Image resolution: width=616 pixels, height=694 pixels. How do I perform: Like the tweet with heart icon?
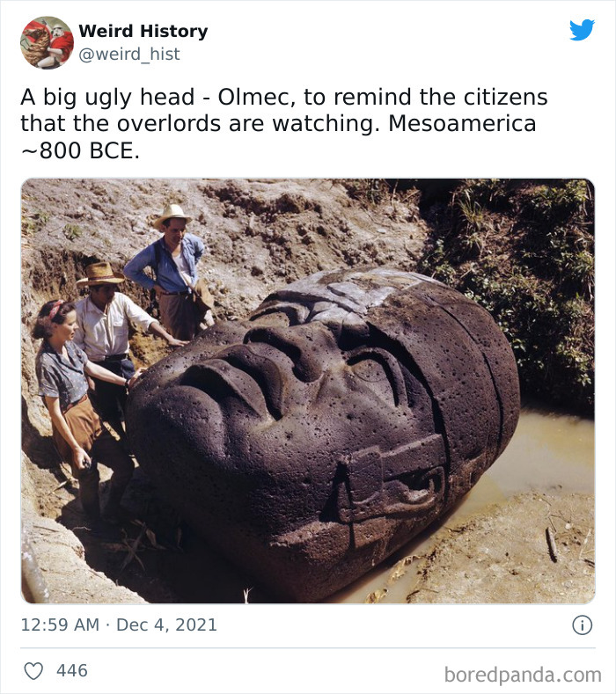(33, 671)
